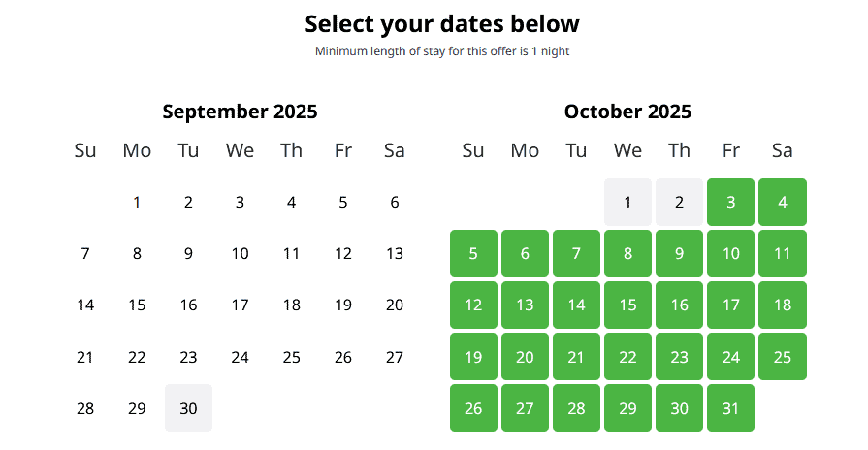The width and height of the screenshot is (868, 450).
Task: Select October 18 Saturday date
Action: pyautogui.click(x=782, y=305)
